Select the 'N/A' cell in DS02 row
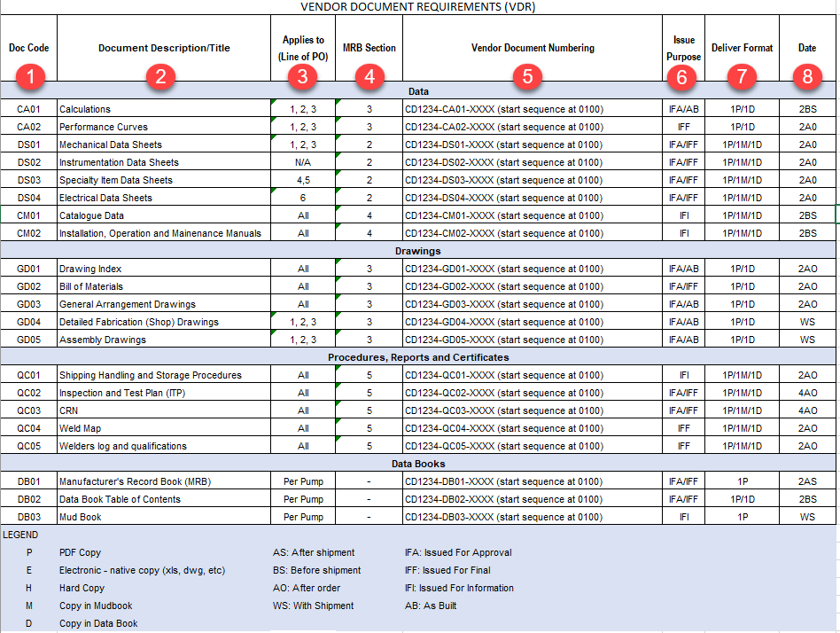The width and height of the screenshot is (840, 633). (x=303, y=162)
